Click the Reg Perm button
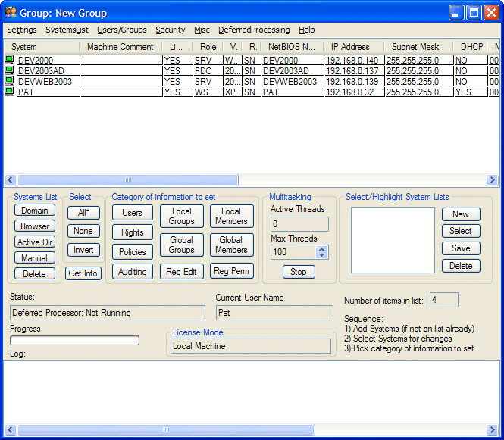 click(x=232, y=271)
